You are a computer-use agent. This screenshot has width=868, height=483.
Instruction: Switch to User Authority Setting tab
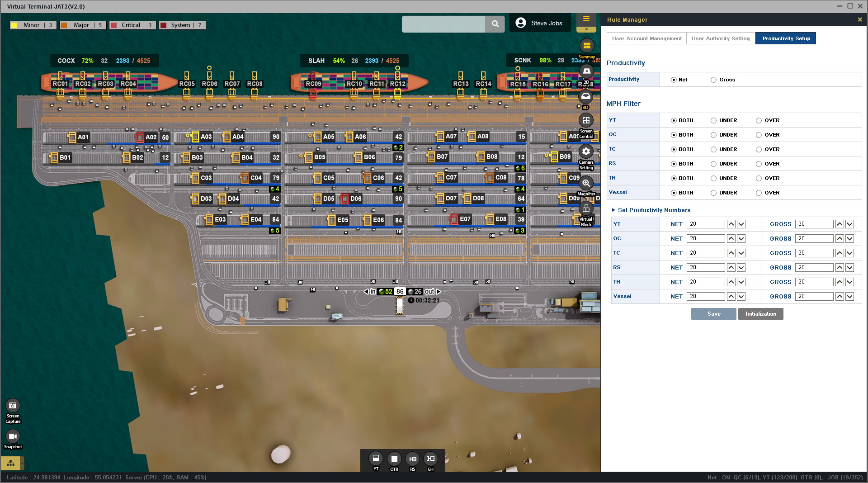click(720, 38)
